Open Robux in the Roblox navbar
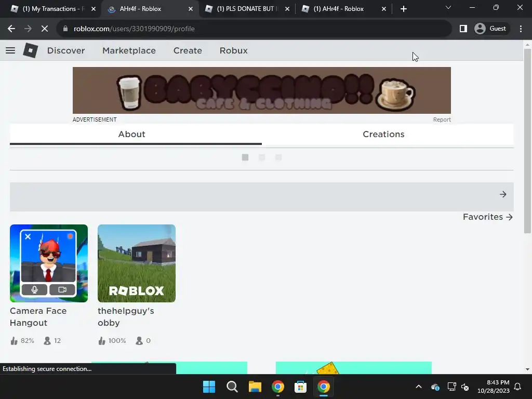Screen dimensions: 532x399 point(233,50)
